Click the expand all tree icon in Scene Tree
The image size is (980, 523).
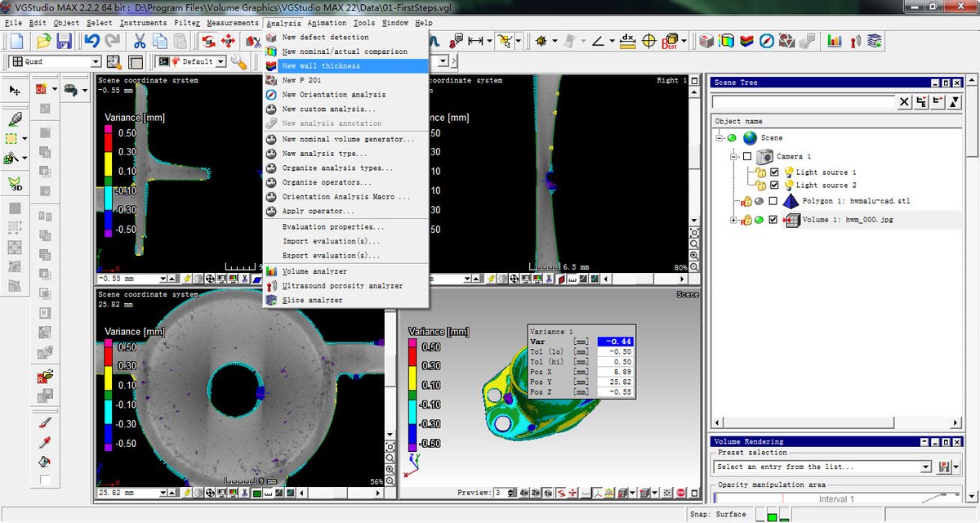921,102
